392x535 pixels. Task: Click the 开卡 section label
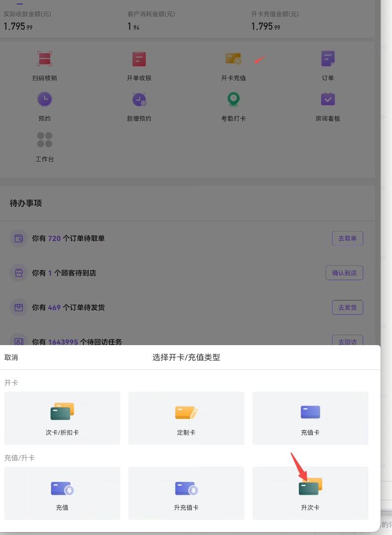(x=11, y=382)
